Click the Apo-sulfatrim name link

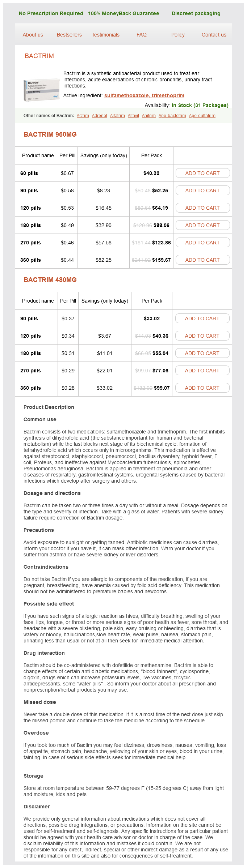(x=202, y=116)
